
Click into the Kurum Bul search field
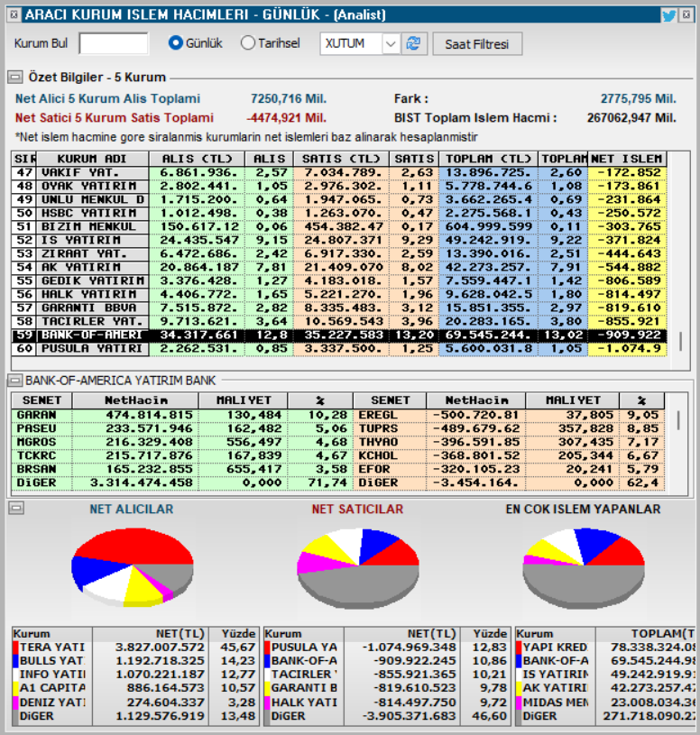tap(114, 43)
